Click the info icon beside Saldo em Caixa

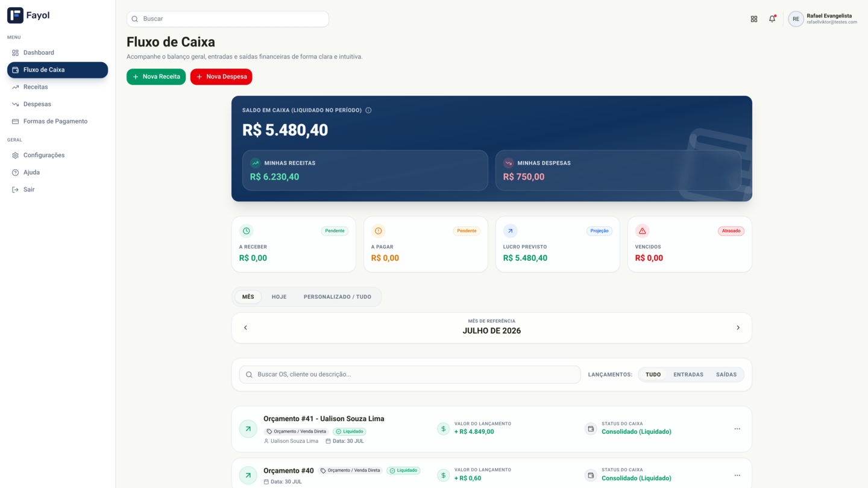coord(368,110)
